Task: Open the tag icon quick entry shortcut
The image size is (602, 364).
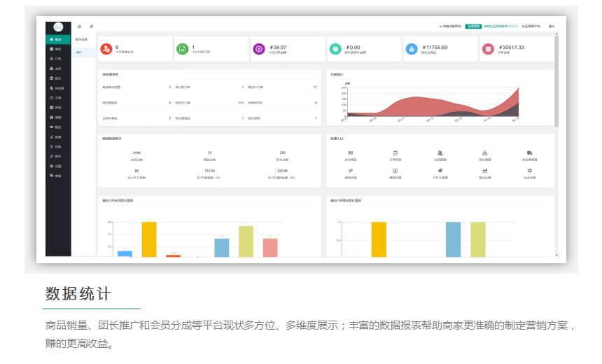Action: tap(440, 170)
